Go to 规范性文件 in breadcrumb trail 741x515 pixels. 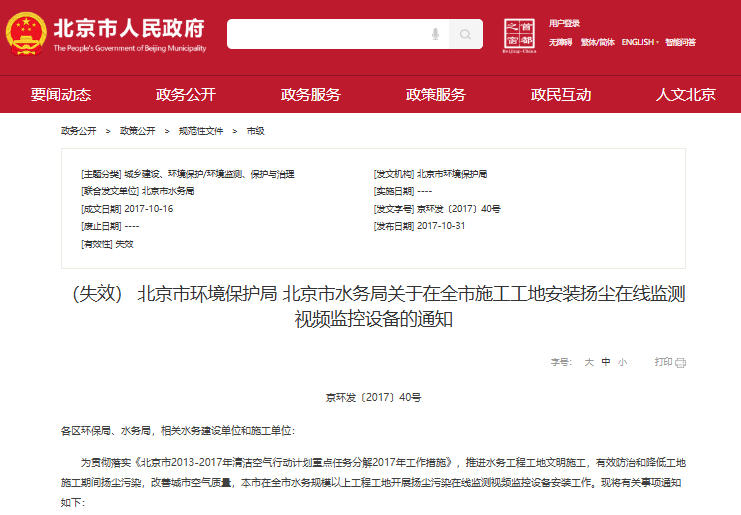(x=201, y=131)
